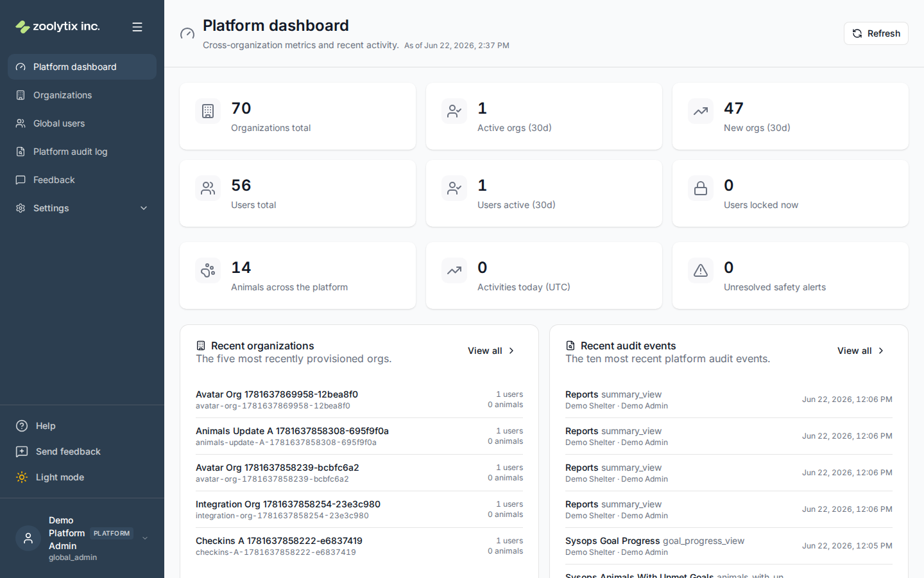Click the 'As of Jun 22, 2026, 2:37 PM' timestamp
Viewport: 924px width, 578px height.
tap(457, 46)
